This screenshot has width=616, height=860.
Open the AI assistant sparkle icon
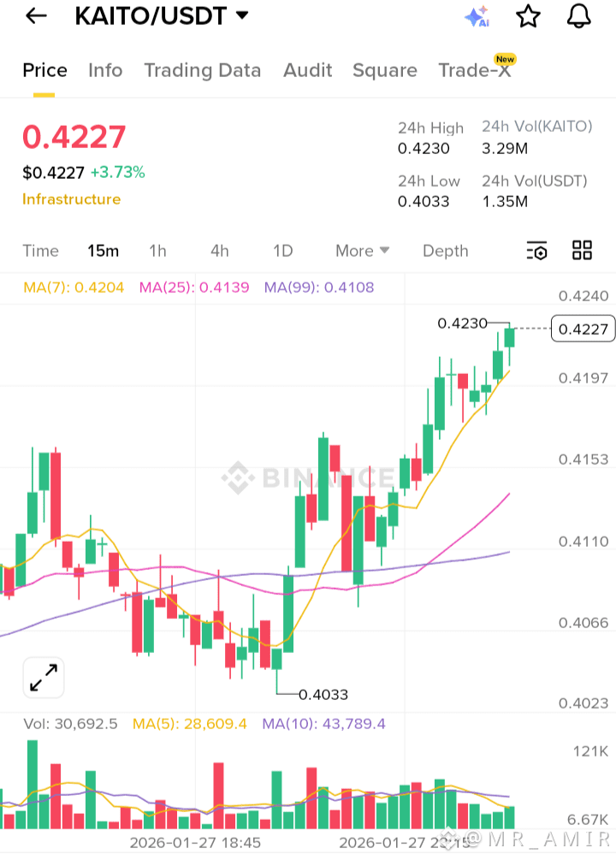(477, 16)
